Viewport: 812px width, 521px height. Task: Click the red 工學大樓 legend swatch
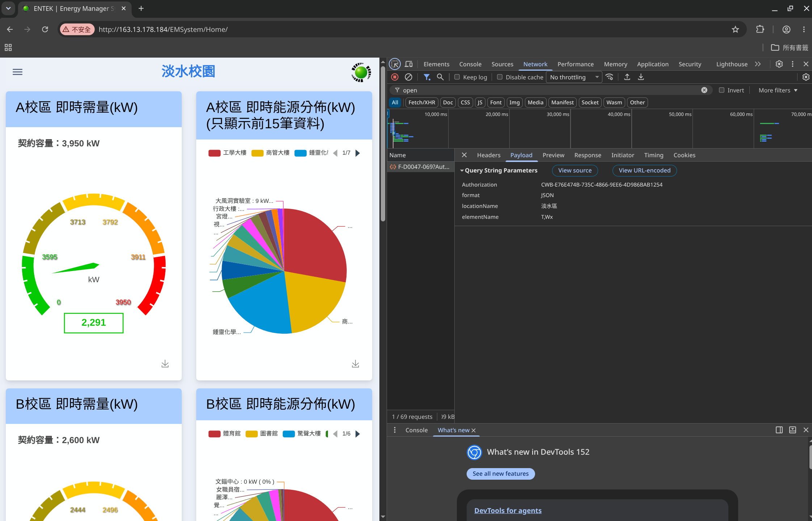[x=214, y=153]
